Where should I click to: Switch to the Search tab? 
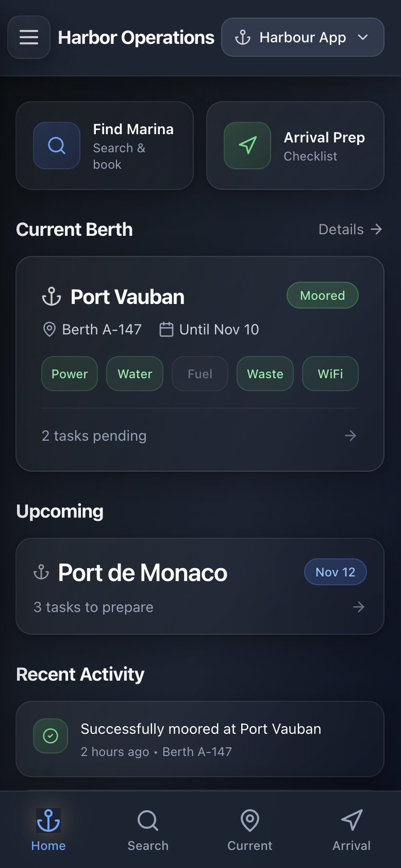coord(148,829)
